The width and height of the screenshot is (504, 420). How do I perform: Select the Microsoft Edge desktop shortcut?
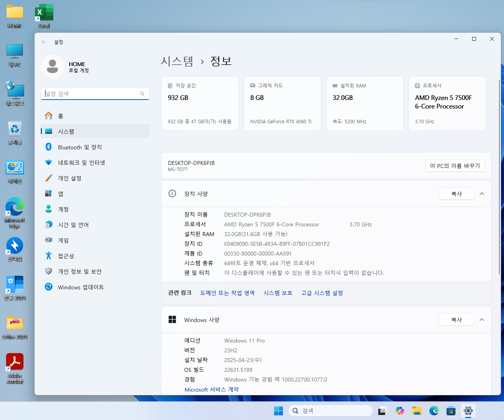pos(15,213)
